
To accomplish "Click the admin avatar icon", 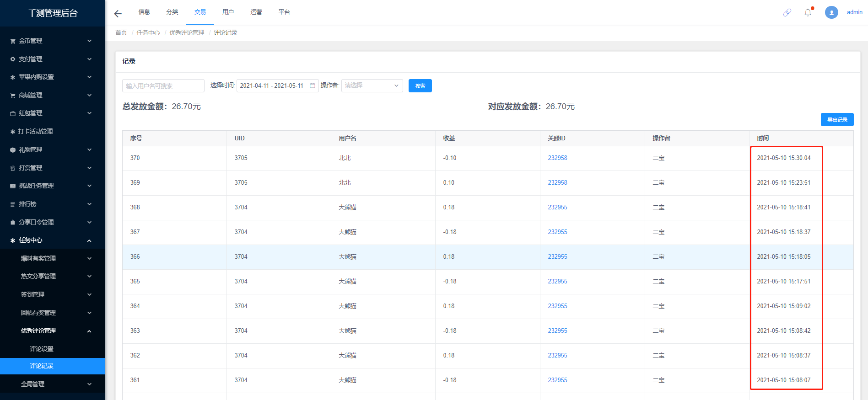I will click(x=831, y=12).
